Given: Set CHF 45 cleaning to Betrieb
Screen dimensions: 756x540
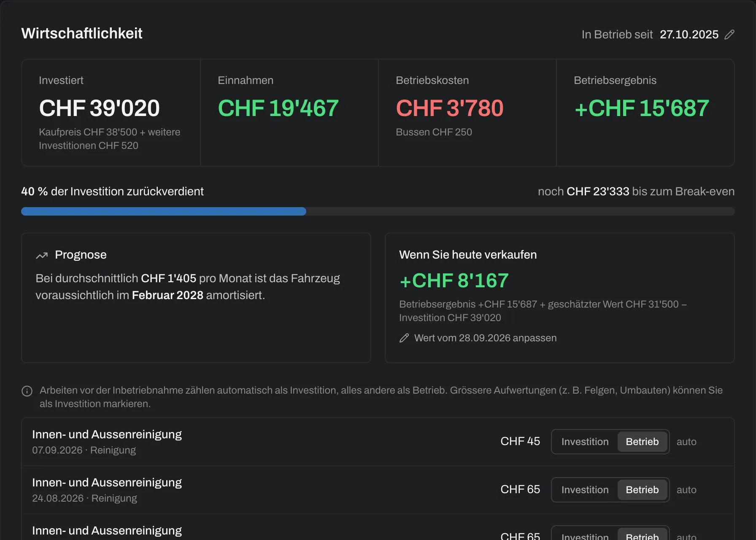Looking at the screenshot, I should point(642,442).
